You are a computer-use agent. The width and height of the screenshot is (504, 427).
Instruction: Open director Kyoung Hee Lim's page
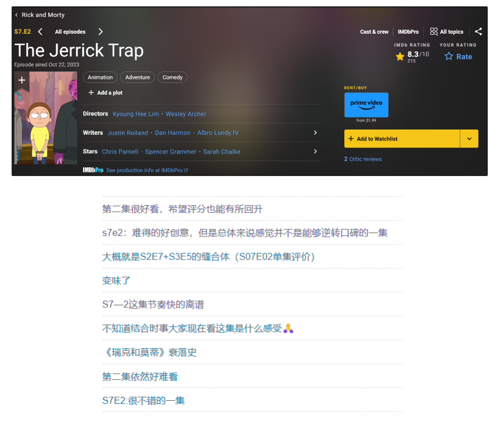(x=136, y=114)
